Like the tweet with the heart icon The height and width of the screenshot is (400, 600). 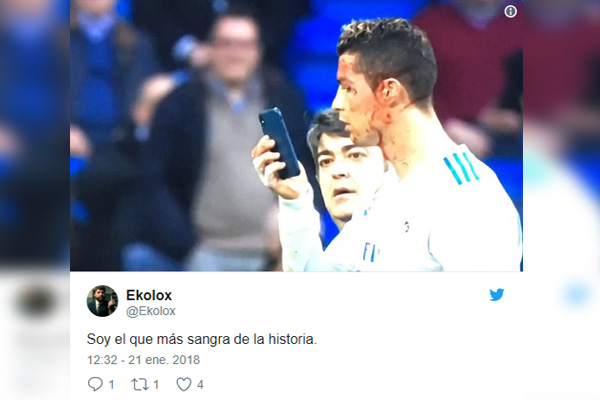click(184, 384)
